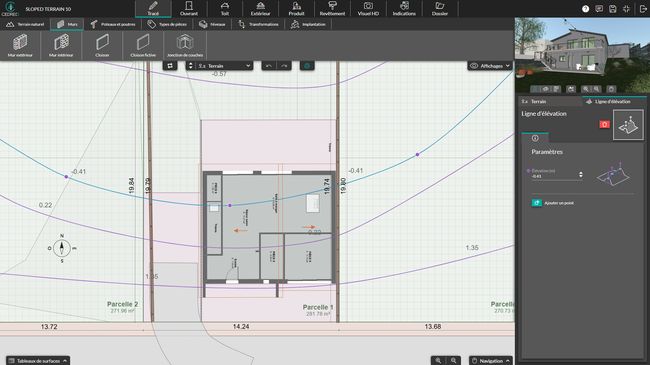The width and height of the screenshot is (650, 365).
Task: Toggle the eye visibility icon under 3D preview
Action: (546, 89)
